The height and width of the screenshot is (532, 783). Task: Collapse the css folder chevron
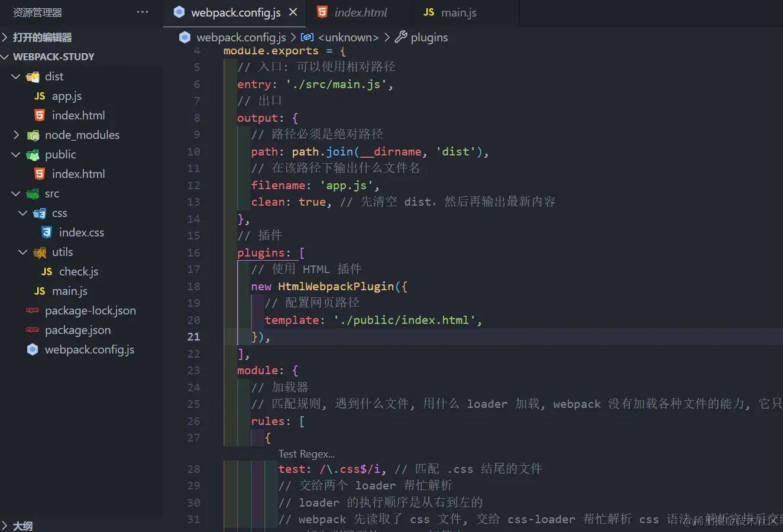click(23, 213)
